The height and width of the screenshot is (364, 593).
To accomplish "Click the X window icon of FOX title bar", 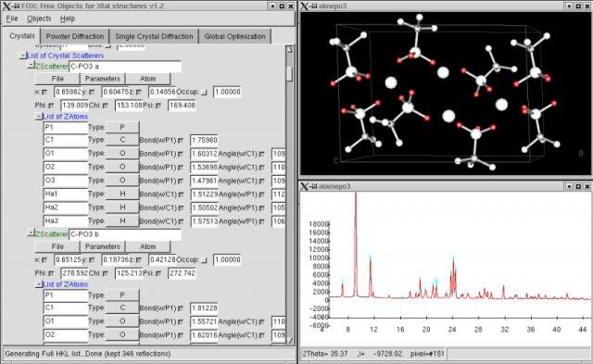I will click(x=6, y=6).
